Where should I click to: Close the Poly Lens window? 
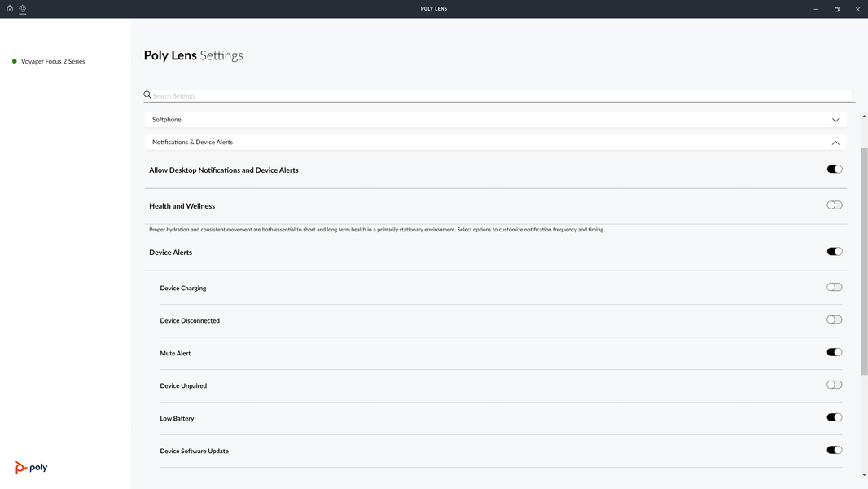tap(857, 10)
